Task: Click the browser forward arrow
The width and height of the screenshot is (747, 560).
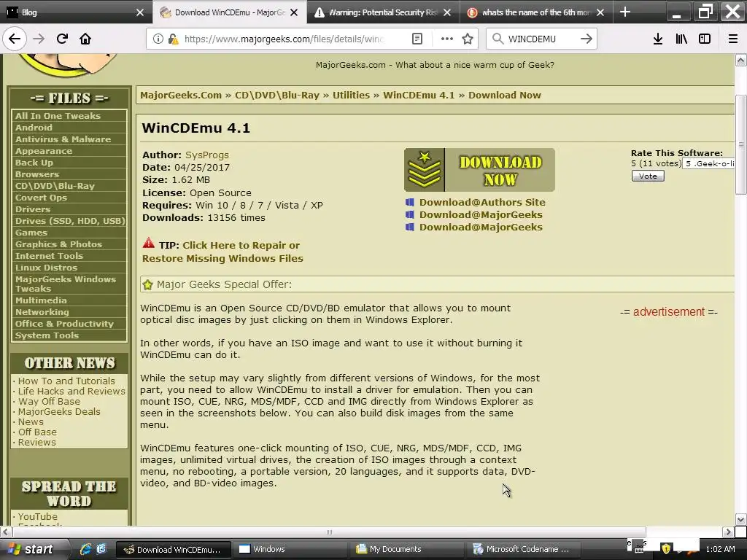Action: [x=39, y=39]
